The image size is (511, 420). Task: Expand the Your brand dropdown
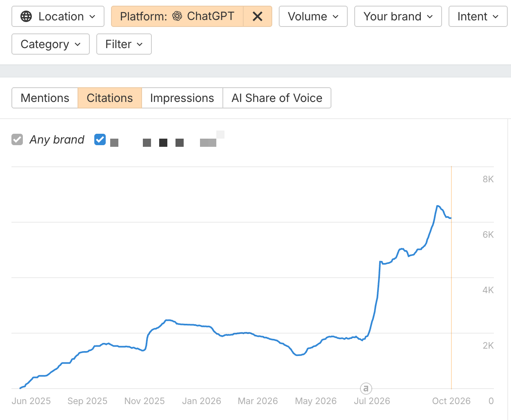click(398, 16)
